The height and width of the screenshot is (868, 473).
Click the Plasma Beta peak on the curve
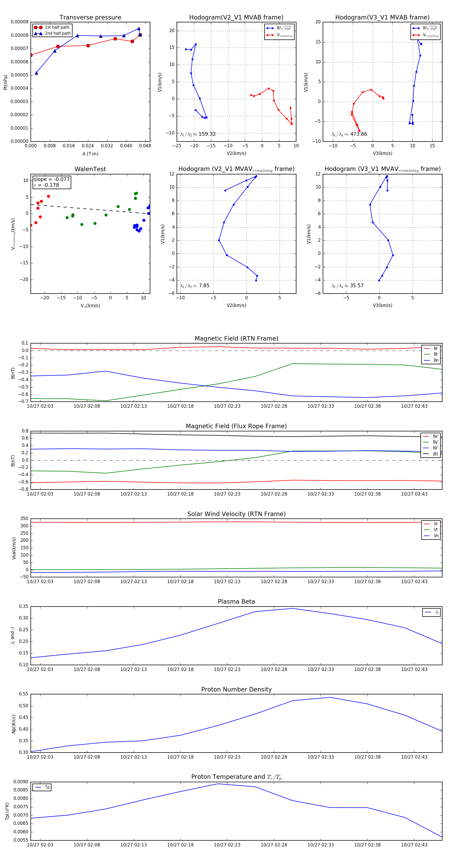(292, 609)
